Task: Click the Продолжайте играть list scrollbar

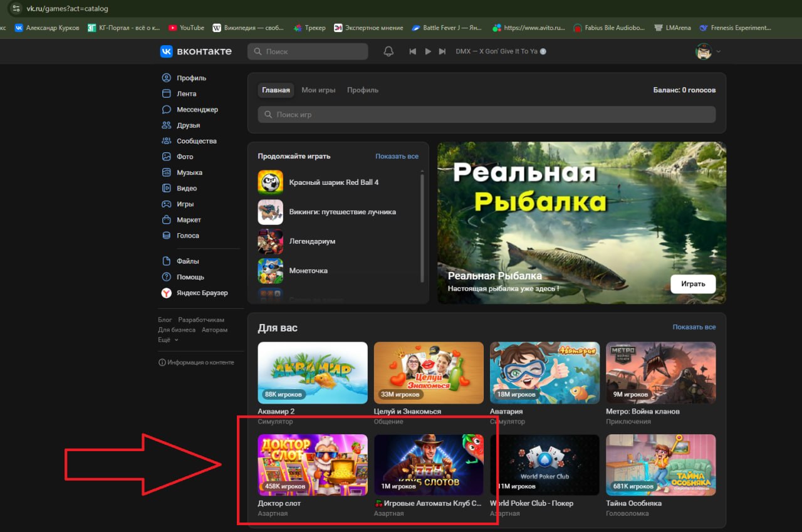Action: (x=422, y=227)
